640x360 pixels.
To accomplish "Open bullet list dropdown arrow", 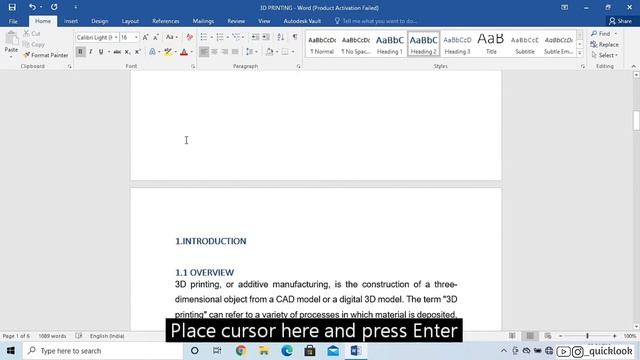I will point(211,38).
